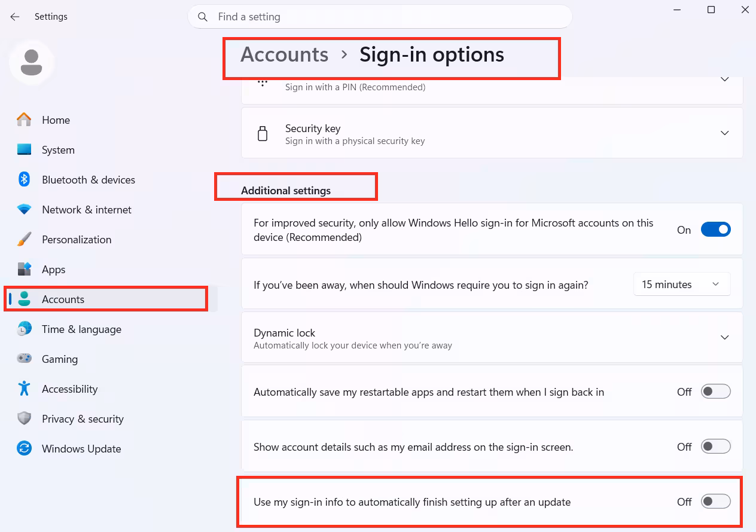Click the Security key USB icon
Viewport: 756px width, 532px height.
click(262, 133)
